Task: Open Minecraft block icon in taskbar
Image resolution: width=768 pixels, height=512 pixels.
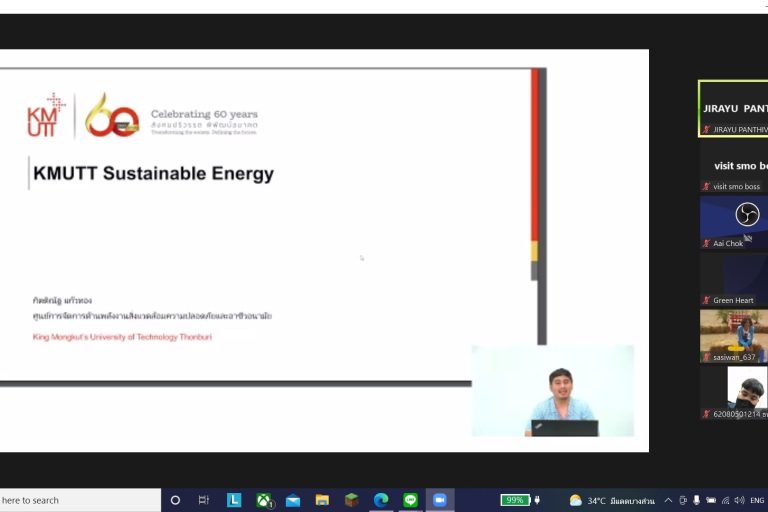Action: tap(351, 500)
